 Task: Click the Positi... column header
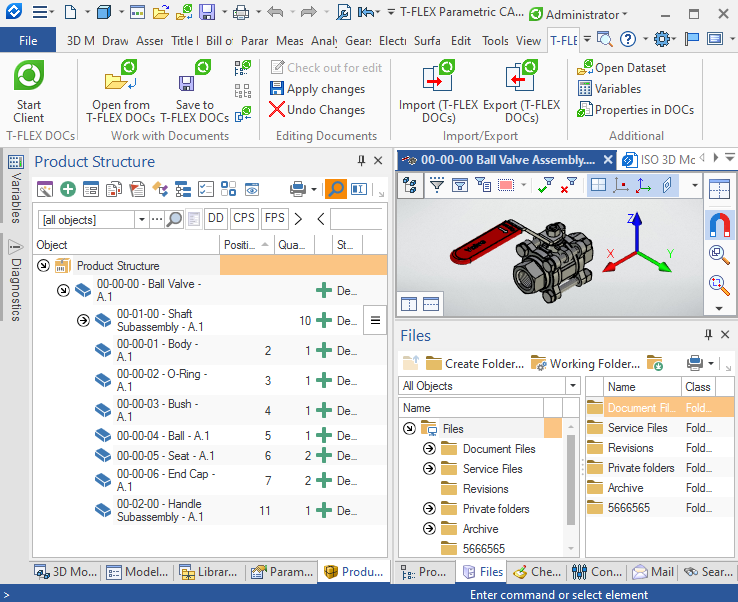point(246,245)
